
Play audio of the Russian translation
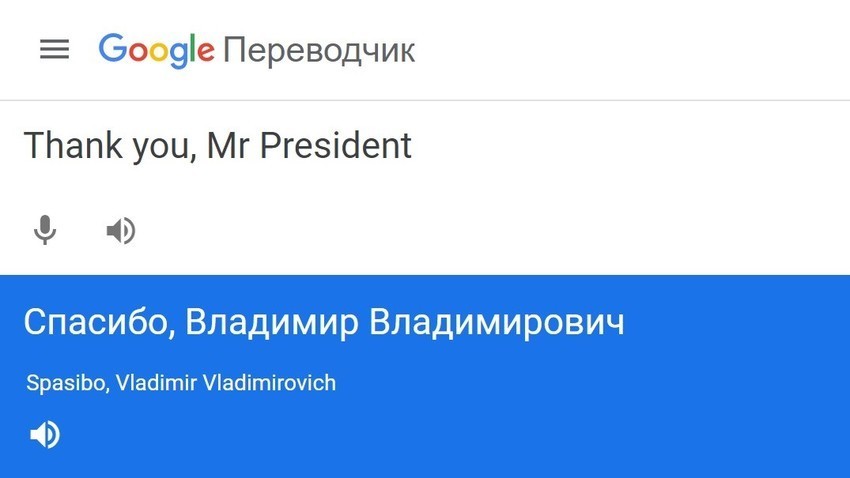(x=45, y=435)
